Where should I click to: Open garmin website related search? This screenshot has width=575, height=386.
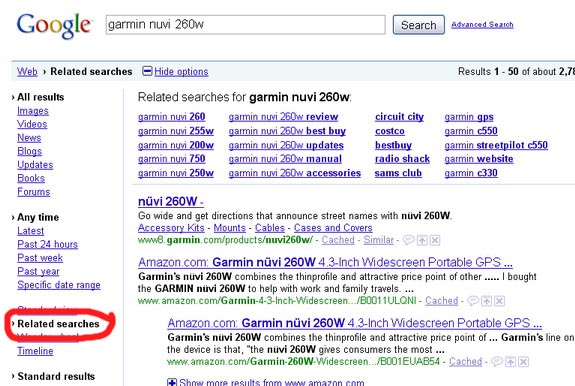click(479, 159)
